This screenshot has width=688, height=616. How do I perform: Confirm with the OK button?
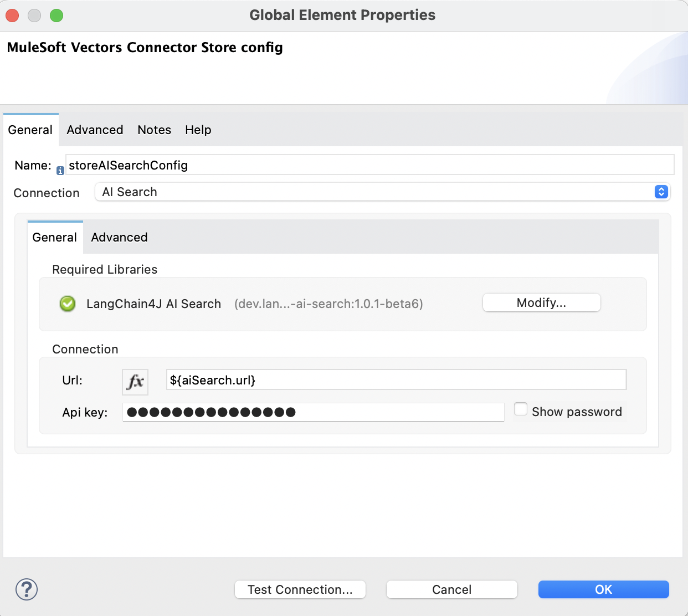(x=604, y=589)
